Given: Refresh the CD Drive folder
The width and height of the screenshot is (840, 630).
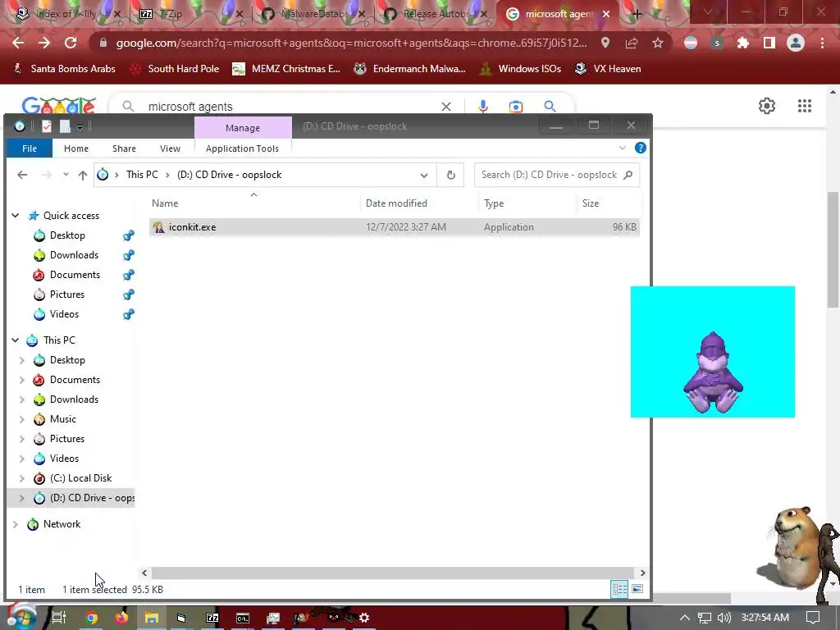Looking at the screenshot, I should pos(451,176).
